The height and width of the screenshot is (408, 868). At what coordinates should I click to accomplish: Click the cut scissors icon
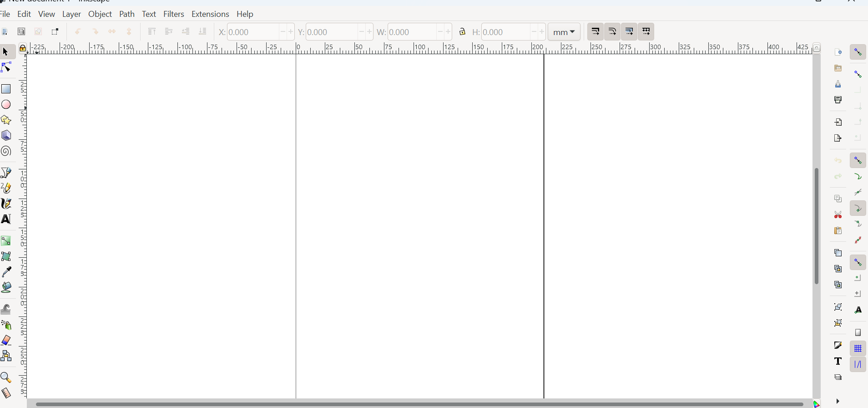838,215
